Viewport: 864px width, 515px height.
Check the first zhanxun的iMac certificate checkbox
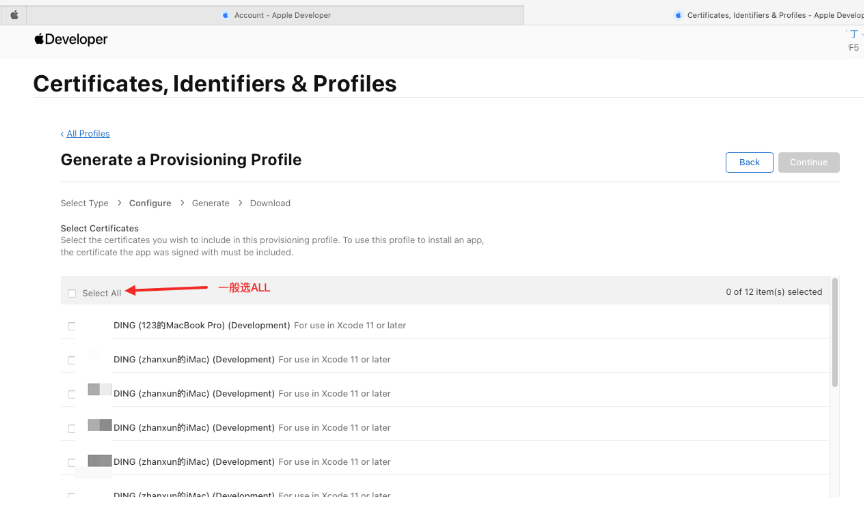tap(72, 360)
